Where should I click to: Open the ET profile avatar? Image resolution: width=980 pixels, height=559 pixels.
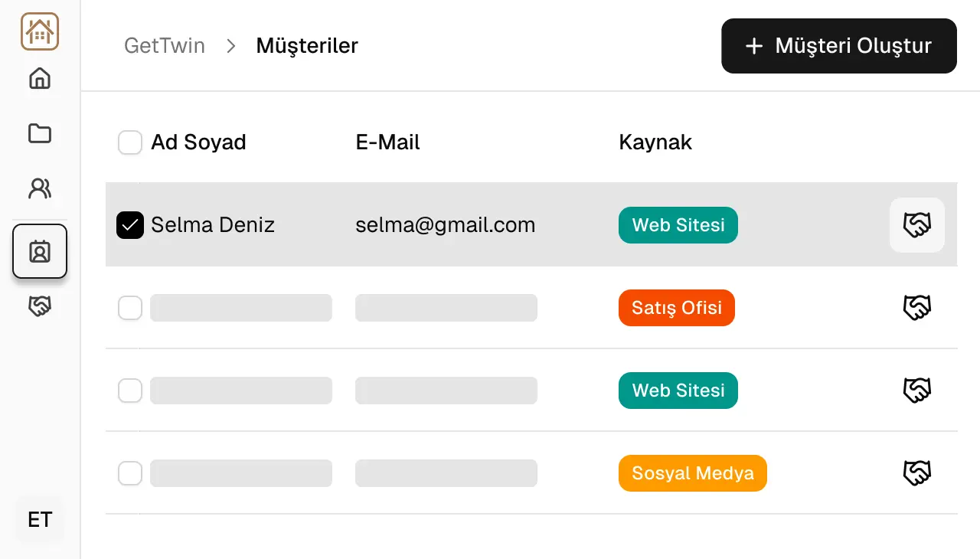pyautogui.click(x=38, y=519)
